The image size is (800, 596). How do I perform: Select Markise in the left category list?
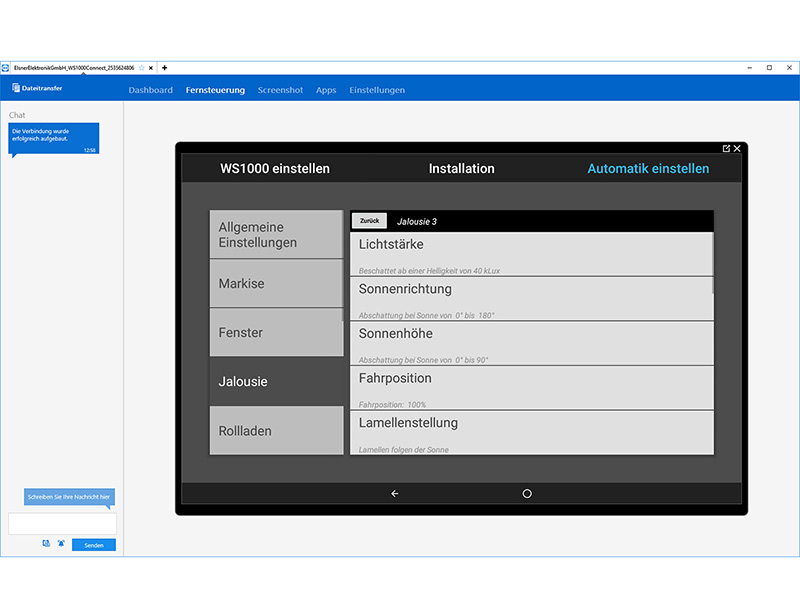(276, 284)
